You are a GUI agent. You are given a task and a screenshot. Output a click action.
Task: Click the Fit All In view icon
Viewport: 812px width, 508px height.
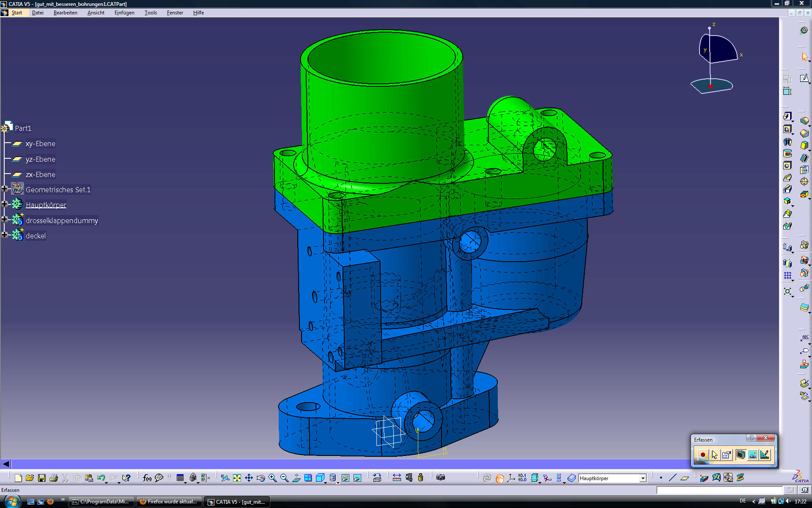coord(237,478)
